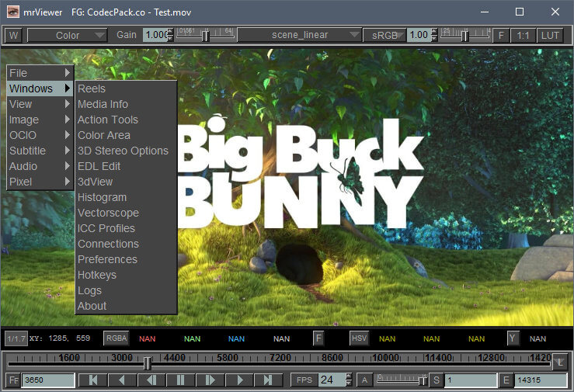Viewport: 574px width, 392px height.
Task: Click the play backwards button
Action: (x=122, y=380)
